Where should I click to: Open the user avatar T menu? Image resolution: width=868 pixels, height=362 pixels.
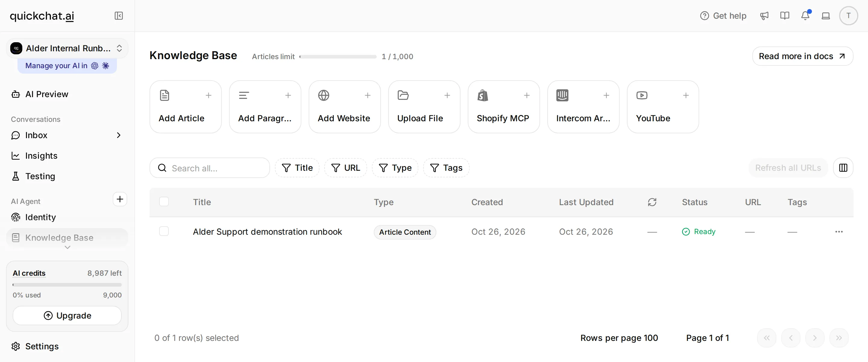848,15
